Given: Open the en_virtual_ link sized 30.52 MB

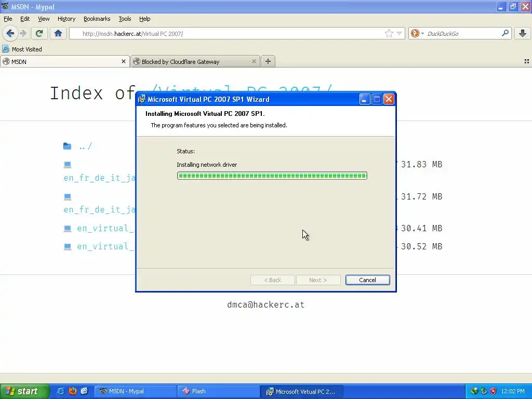Looking at the screenshot, I should [105, 247].
